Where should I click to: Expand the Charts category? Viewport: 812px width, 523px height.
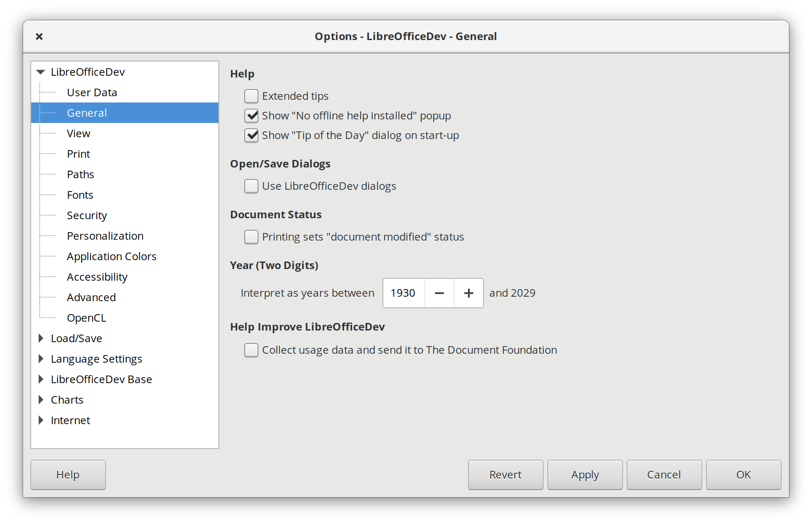(x=41, y=400)
